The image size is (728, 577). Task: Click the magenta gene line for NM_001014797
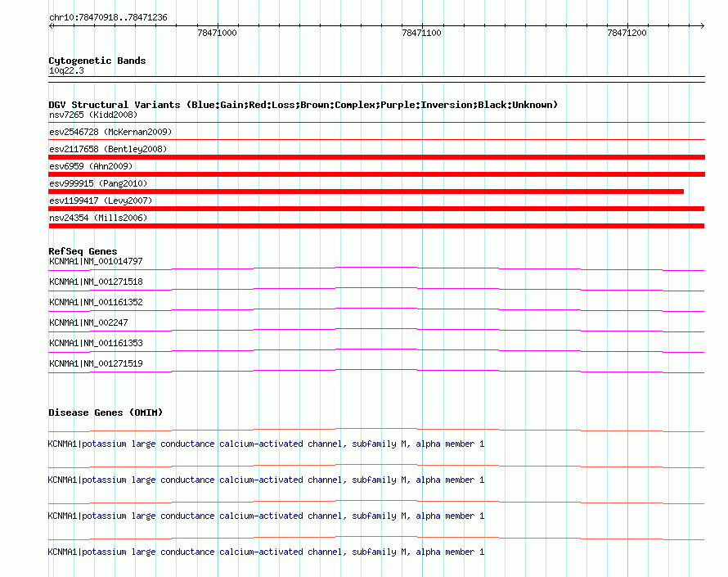[x=376, y=268]
